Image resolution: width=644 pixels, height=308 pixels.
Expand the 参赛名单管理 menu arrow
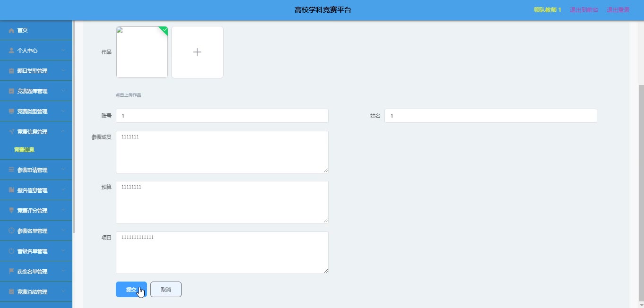(63, 231)
